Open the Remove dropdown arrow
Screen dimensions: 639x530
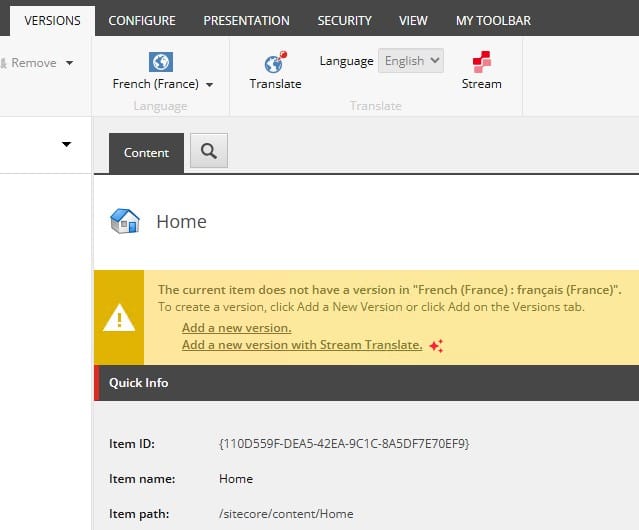(x=69, y=63)
